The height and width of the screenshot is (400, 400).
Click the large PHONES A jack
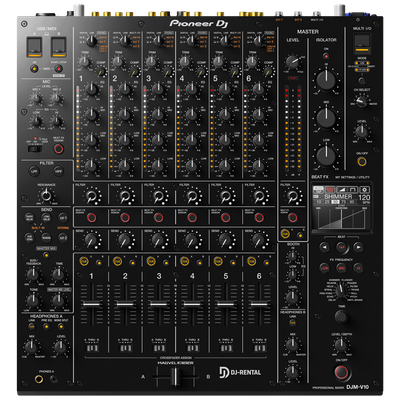coord(39,379)
